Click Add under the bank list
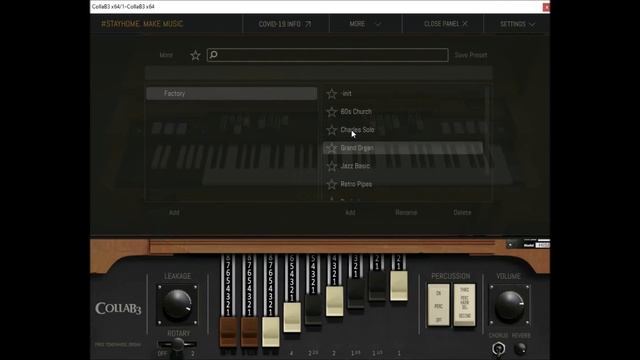 click(x=174, y=213)
